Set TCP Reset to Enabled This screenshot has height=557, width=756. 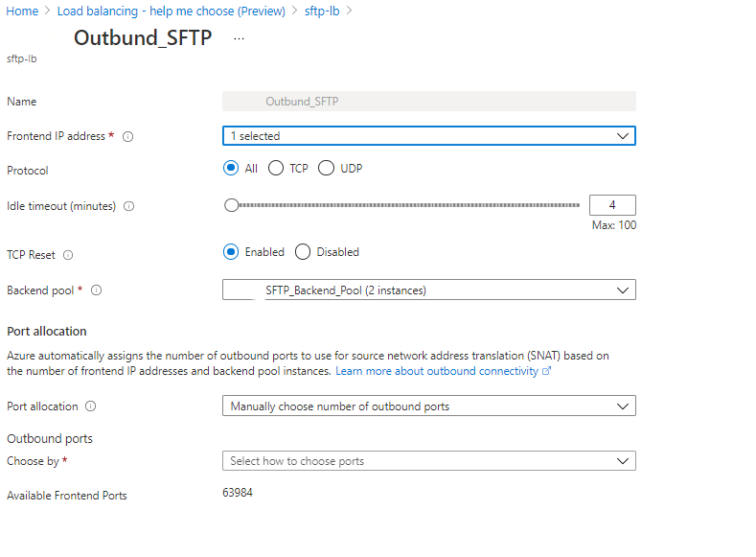click(230, 252)
